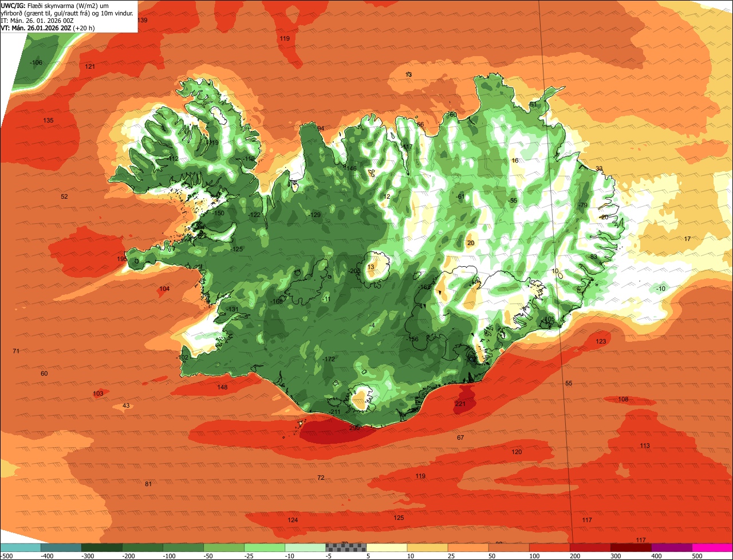Select the darkest green -300 to -200 legend swatch
This screenshot has width=733, height=560.
pos(101,547)
